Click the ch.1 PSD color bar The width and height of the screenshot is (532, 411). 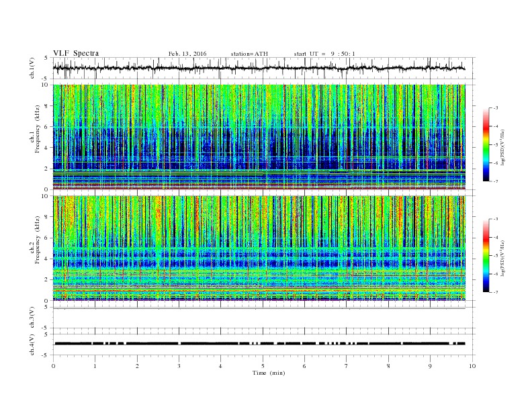[x=486, y=144]
